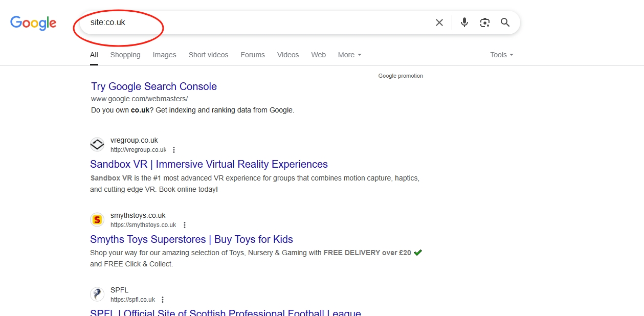Expand the More dropdown
The width and height of the screenshot is (644, 316).
point(350,55)
